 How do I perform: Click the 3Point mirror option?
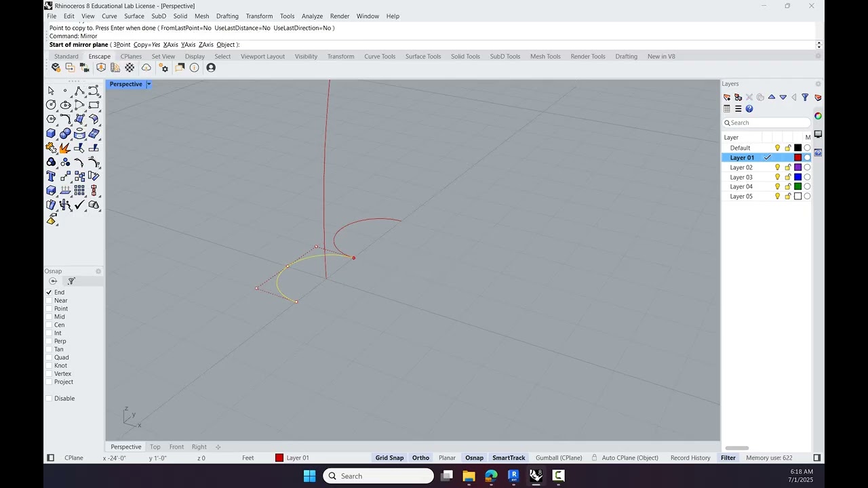pos(122,45)
